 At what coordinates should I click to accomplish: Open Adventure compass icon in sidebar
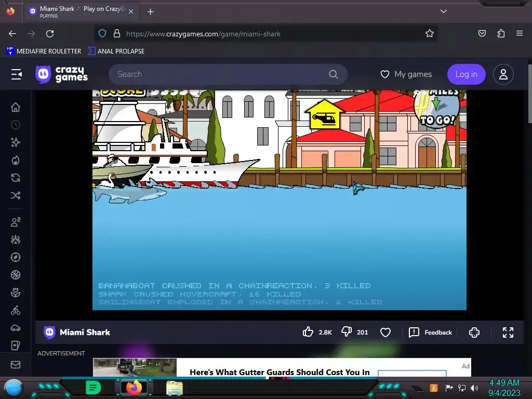click(16, 257)
